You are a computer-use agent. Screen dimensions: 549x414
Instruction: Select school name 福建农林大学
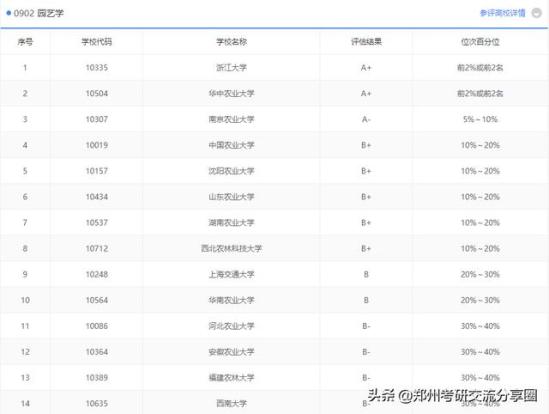tap(231, 378)
